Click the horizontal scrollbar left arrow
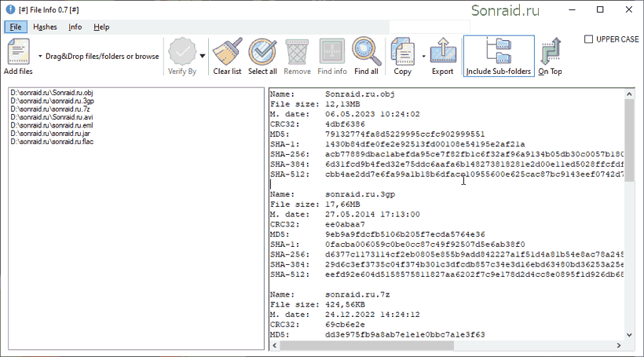This screenshot has height=357, width=644. coord(275,345)
